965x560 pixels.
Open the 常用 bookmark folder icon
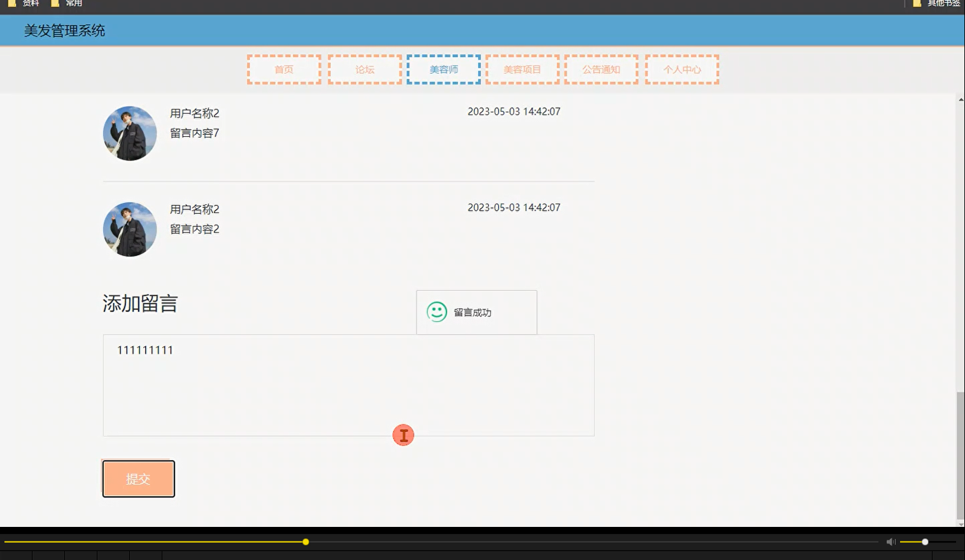click(55, 3)
